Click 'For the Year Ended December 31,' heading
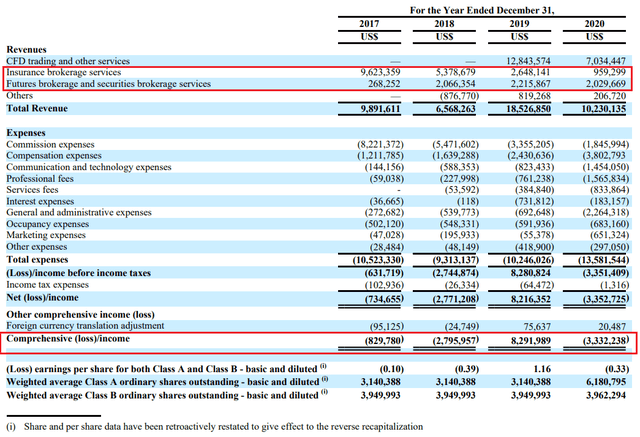The height and width of the screenshot is (437, 640). tap(482, 10)
